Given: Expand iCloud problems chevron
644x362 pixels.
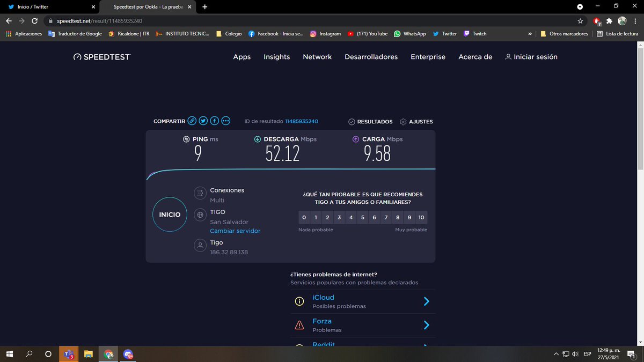Looking at the screenshot, I should point(427,301).
